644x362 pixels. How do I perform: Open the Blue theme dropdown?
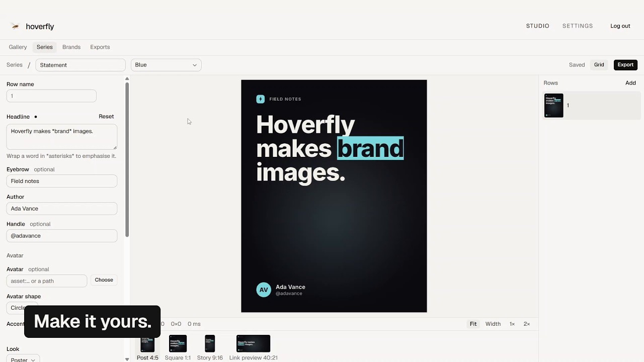166,65
